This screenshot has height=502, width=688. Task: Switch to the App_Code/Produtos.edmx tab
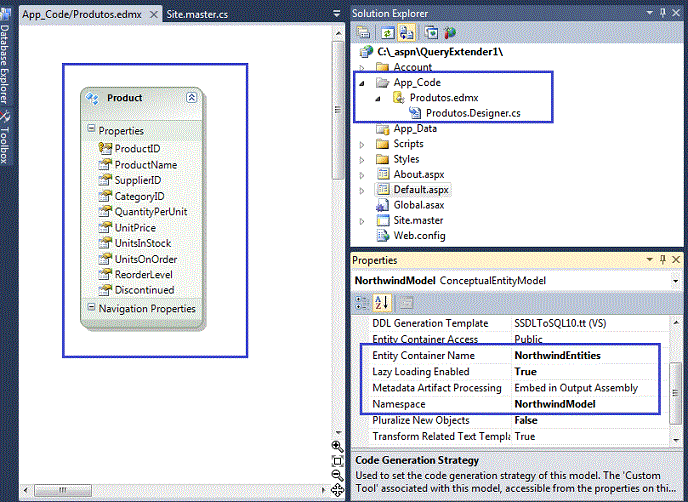pos(82,14)
